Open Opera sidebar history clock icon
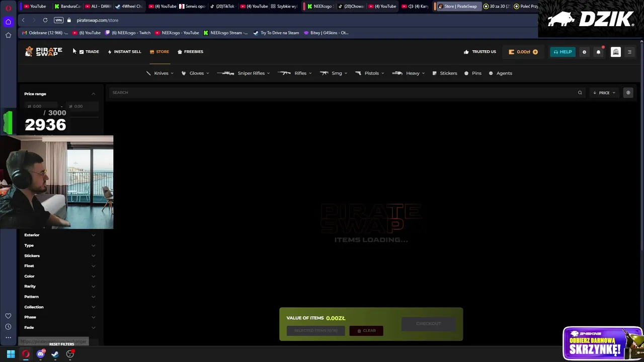 pyautogui.click(x=8, y=327)
